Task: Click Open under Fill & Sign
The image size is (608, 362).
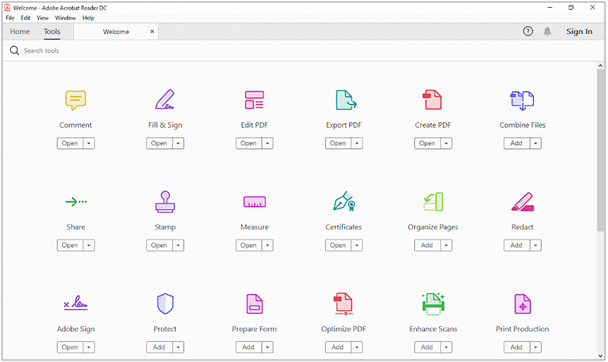Action: tap(159, 143)
